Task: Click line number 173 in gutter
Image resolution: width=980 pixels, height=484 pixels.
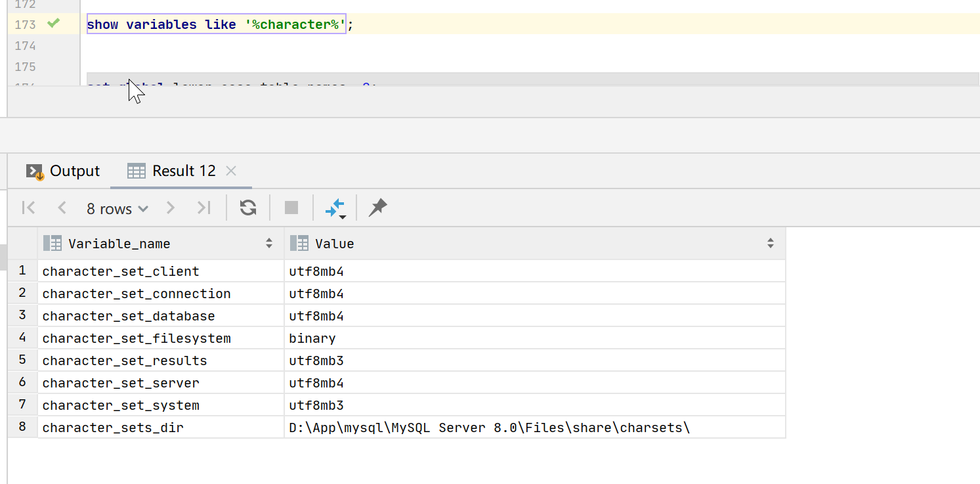Action: click(25, 25)
